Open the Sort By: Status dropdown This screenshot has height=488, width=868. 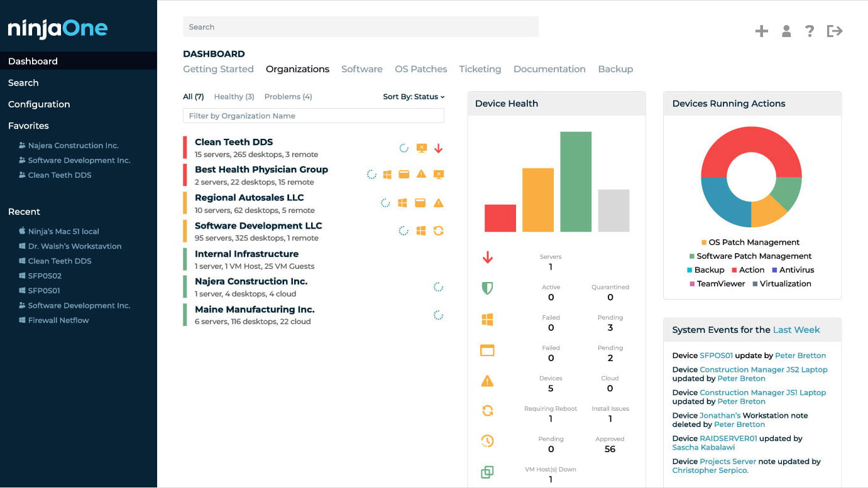click(414, 96)
